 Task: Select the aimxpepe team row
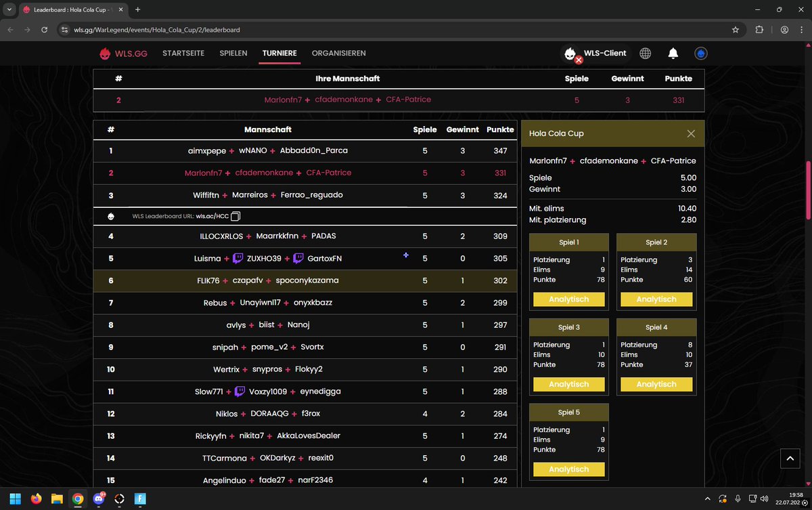(x=305, y=150)
